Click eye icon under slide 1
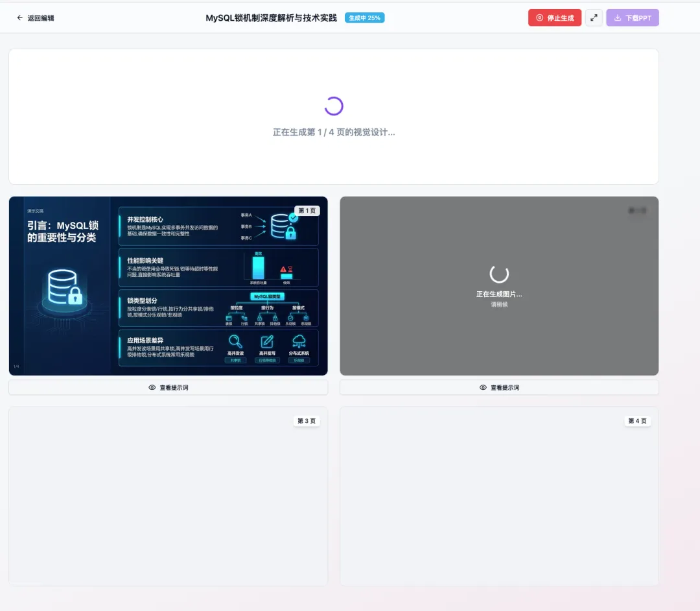This screenshot has height=611, width=700. (152, 387)
